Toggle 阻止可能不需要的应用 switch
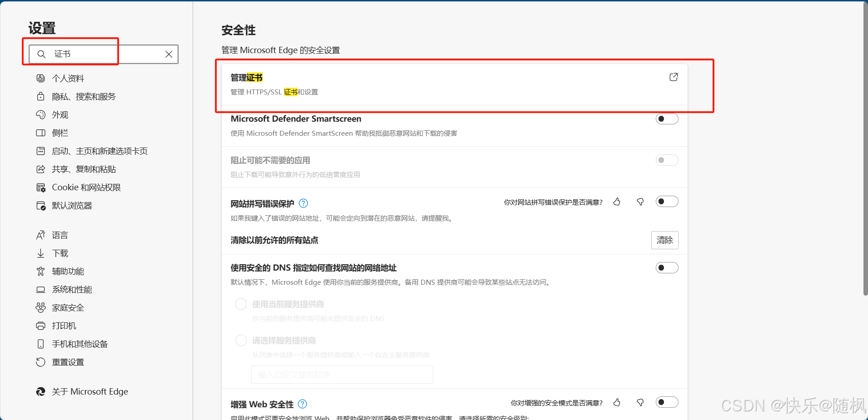This screenshot has width=868, height=420. (x=667, y=160)
